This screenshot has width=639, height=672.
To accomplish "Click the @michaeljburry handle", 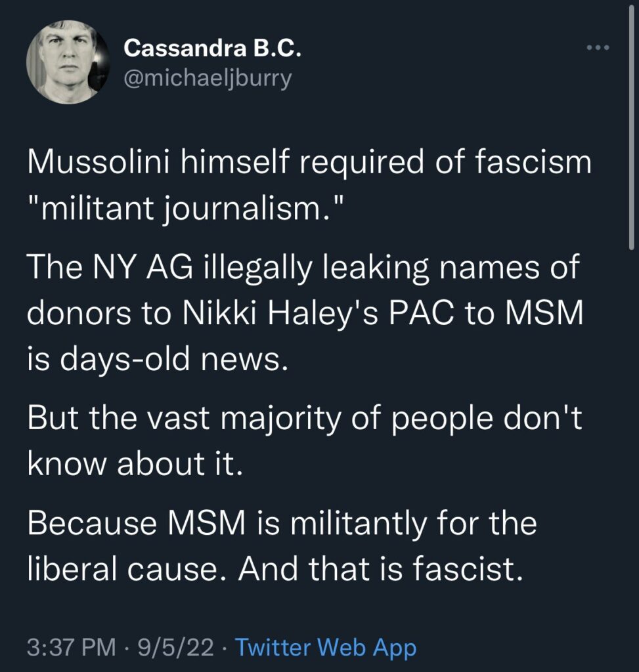I will click(x=208, y=79).
